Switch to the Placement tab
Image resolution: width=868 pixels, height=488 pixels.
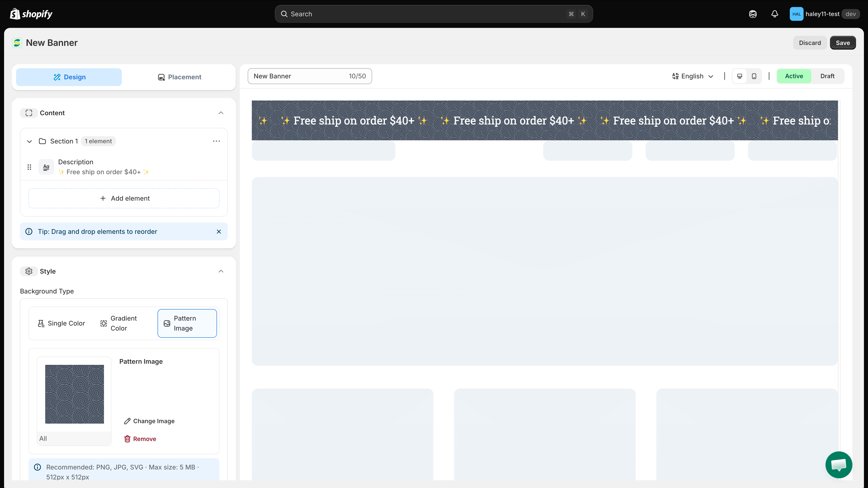(179, 77)
